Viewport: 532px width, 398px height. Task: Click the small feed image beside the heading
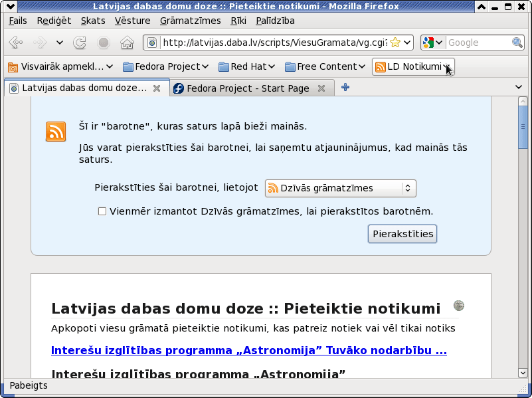(459, 306)
